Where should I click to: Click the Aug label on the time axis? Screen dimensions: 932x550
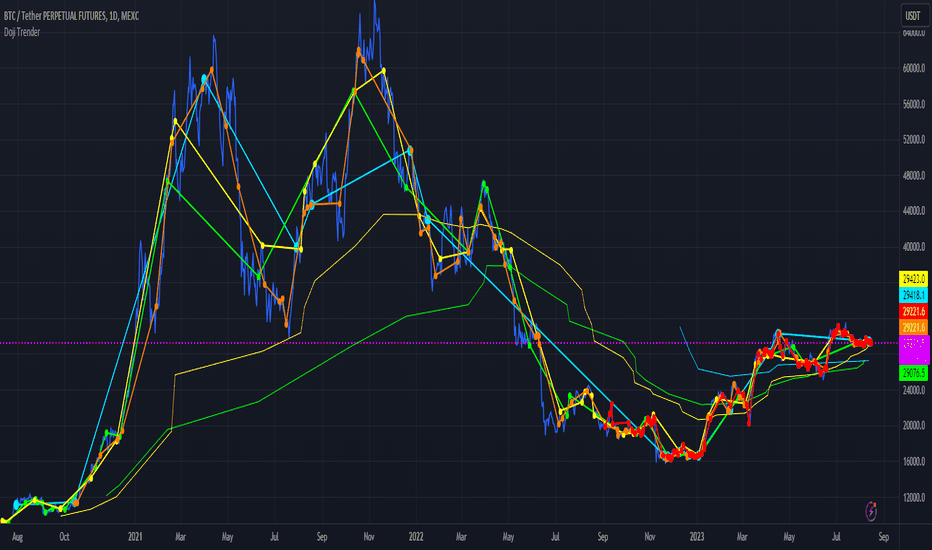click(x=17, y=537)
